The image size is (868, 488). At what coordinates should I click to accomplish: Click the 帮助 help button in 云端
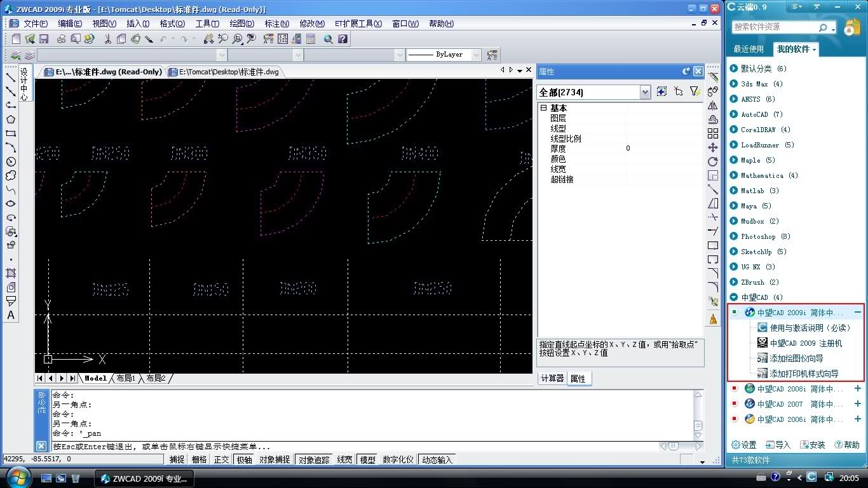847,445
